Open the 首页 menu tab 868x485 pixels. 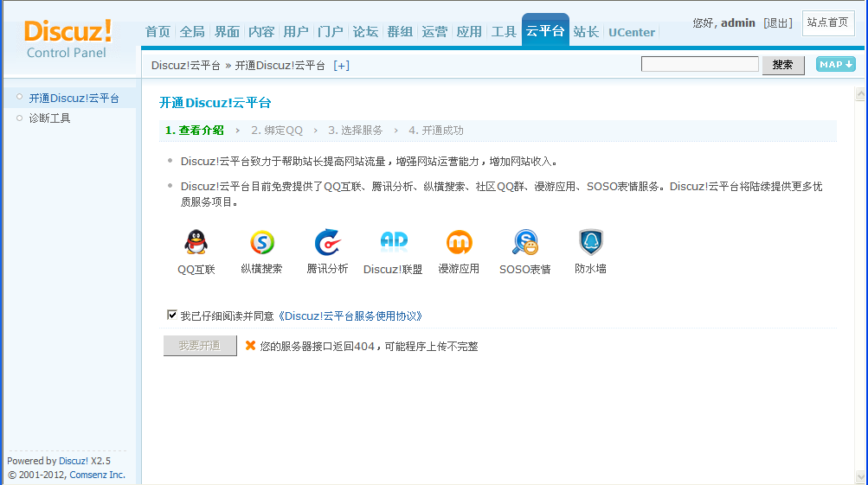coord(158,32)
